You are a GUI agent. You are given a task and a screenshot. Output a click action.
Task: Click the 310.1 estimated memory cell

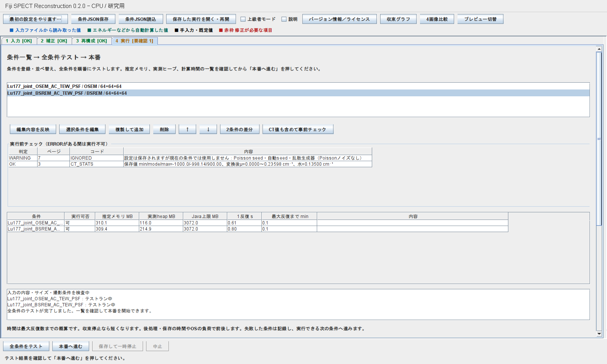[x=117, y=223]
